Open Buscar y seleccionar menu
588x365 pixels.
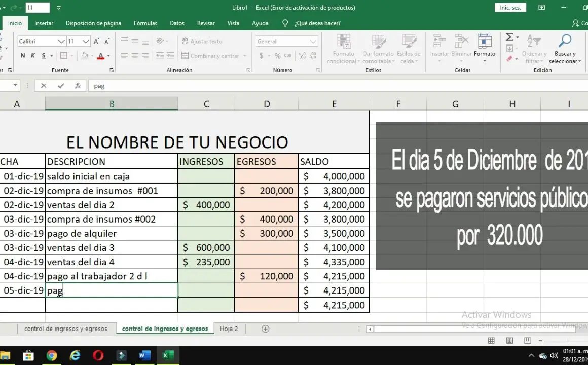click(565, 49)
